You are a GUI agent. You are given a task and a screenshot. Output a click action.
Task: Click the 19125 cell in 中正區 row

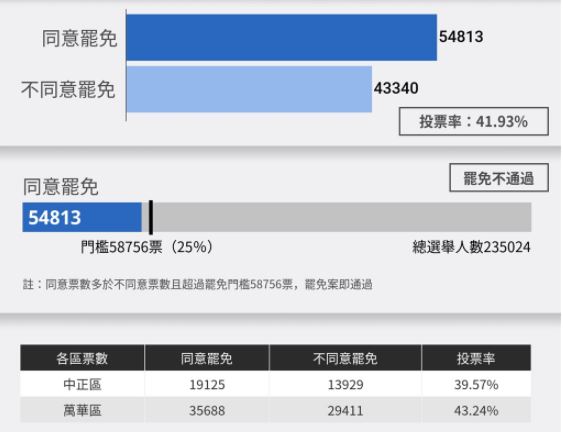pos(207,385)
